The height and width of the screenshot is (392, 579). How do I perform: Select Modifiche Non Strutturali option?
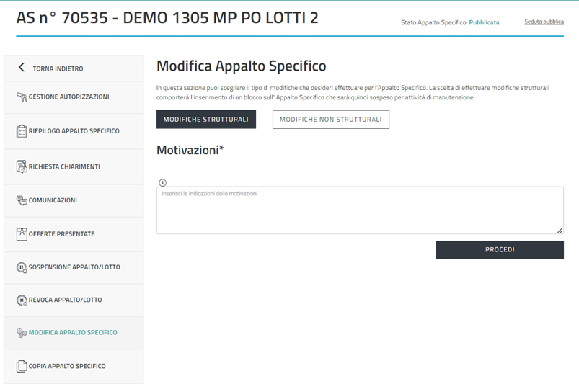click(330, 120)
